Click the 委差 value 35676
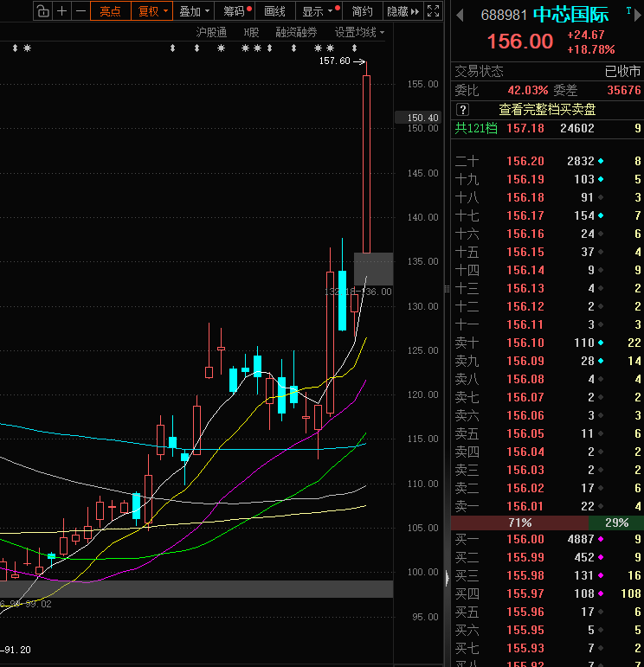Viewport: 644px width, 667px height. (x=624, y=90)
